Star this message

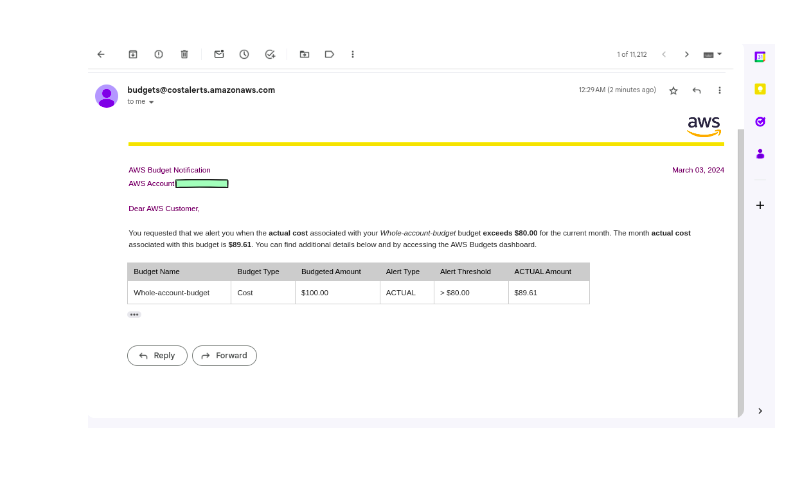click(x=673, y=90)
